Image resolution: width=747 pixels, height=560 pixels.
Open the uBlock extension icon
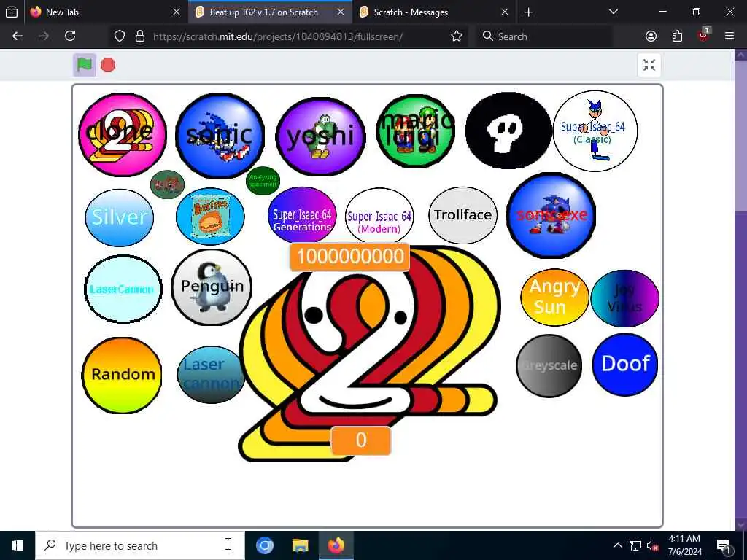(703, 35)
